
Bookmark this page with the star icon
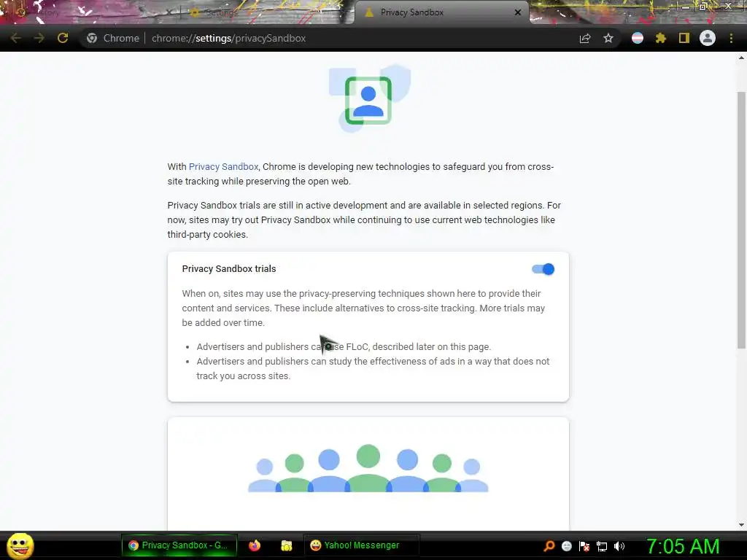[608, 38]
